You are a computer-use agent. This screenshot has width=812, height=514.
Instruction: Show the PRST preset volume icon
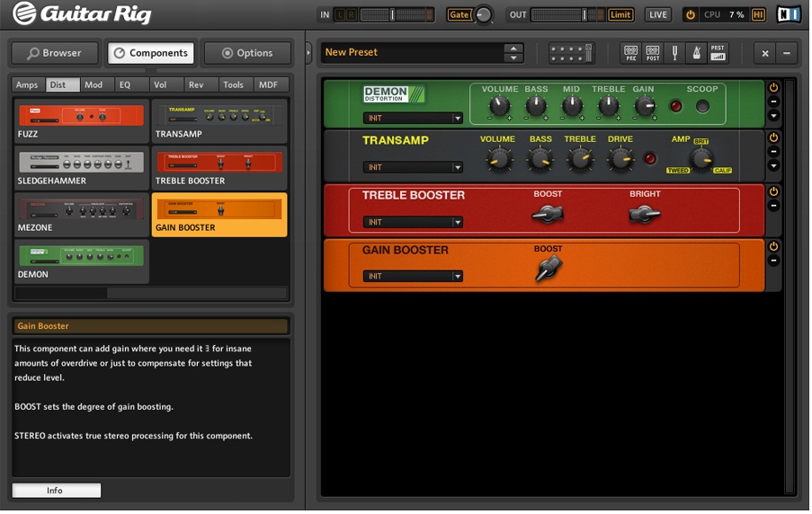[x=718, y=53]
